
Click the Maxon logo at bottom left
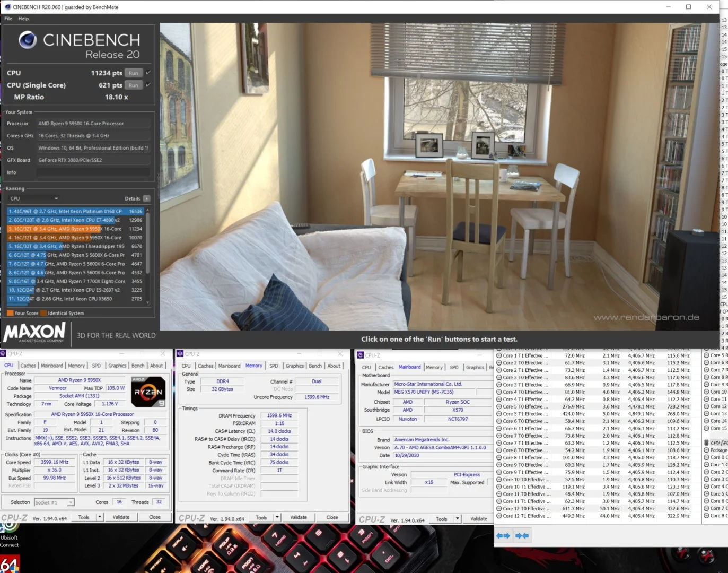[34, 333]
